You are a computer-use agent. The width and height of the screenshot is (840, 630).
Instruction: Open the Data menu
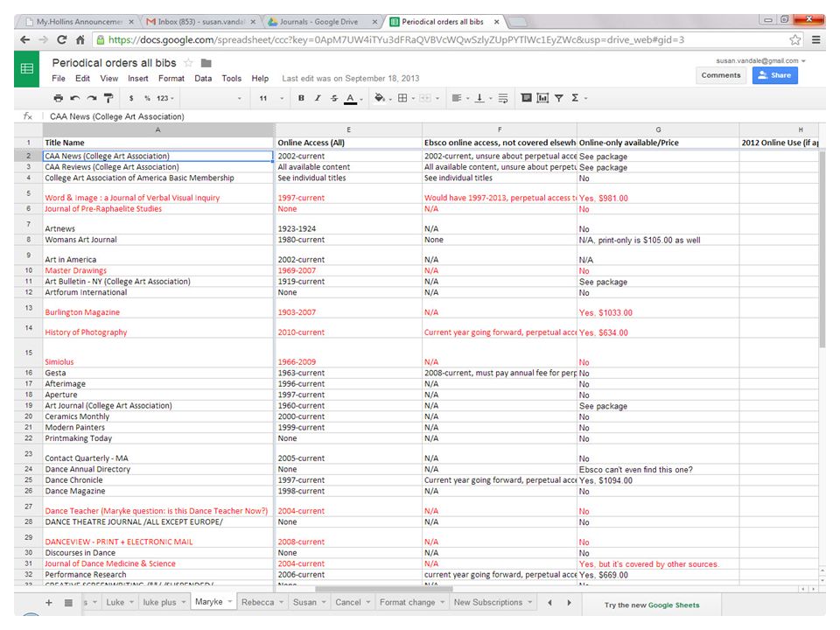point(203,78)
